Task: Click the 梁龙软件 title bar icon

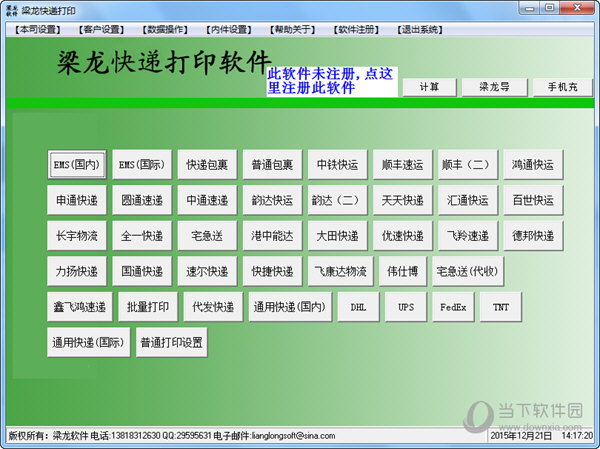Action: 12,10
